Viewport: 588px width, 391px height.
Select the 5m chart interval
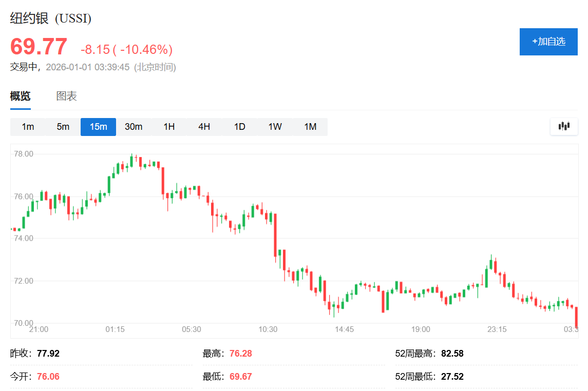click(63, 127)
